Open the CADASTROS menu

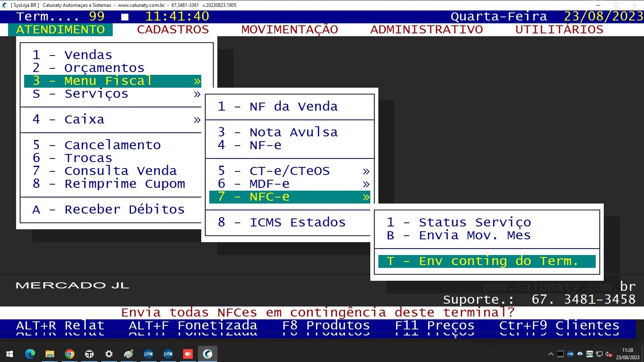(173, 29)
